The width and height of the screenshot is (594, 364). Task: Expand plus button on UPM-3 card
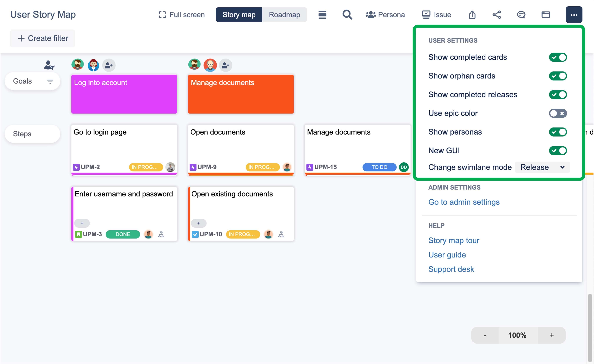click(82, 223)
